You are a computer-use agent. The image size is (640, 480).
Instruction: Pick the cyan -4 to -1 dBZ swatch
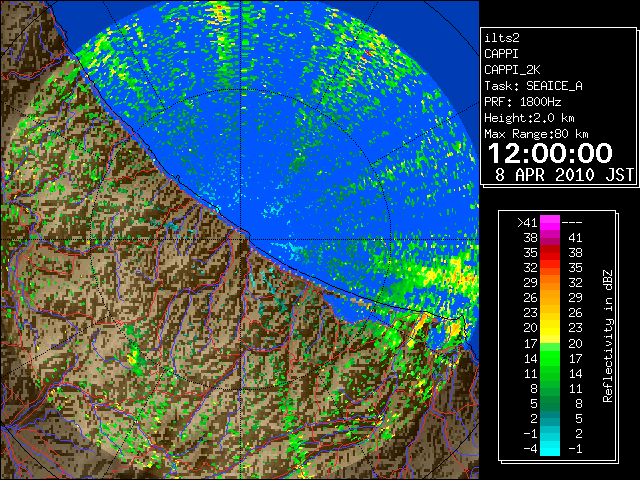pos(550,448)
